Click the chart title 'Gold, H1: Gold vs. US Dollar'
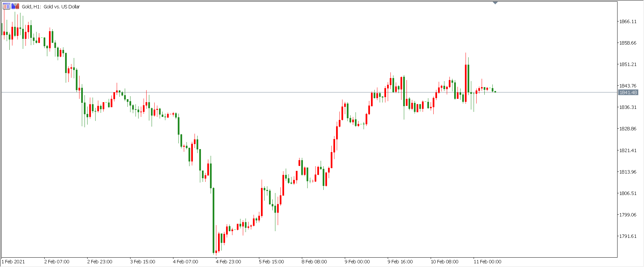This screenshot has width=644, height=267. pyautogui.click(x=51, y=7)
